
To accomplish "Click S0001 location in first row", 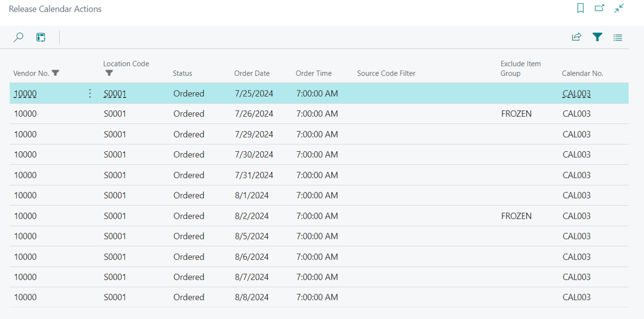I will [115, 94].
